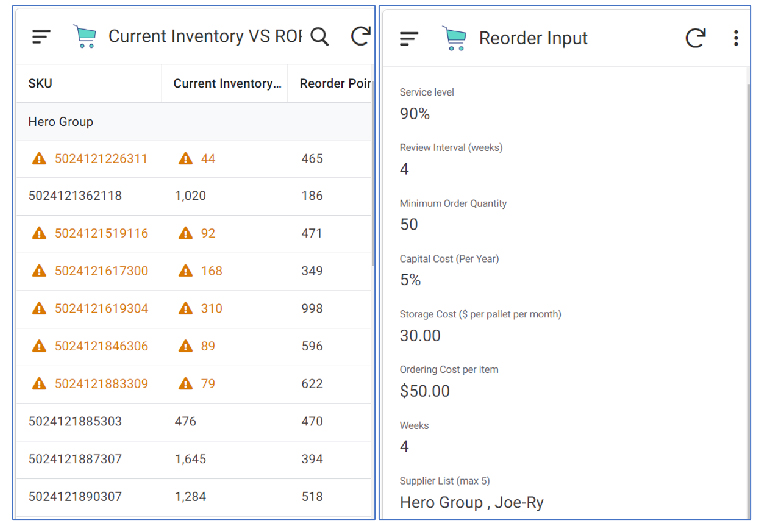The height and width of the screenshot is (523, 763).
Task: Edit the Review Interval weeks value
Action: point(405,169)
